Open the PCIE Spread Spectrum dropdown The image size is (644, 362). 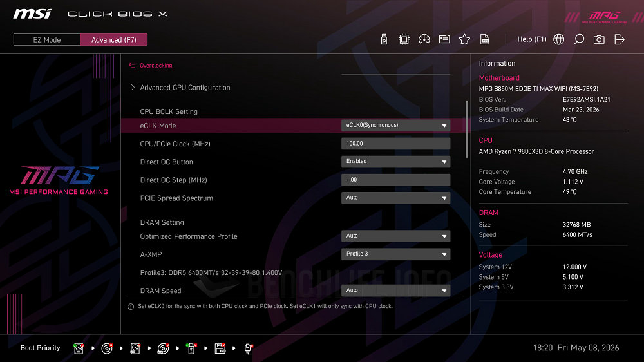[x=395, y=198]
